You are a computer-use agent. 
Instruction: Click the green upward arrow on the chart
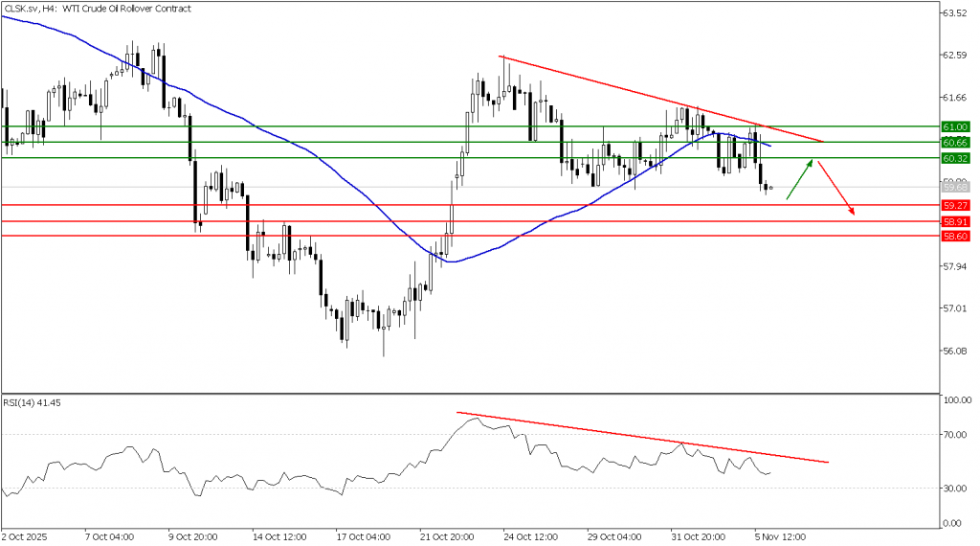800,180
